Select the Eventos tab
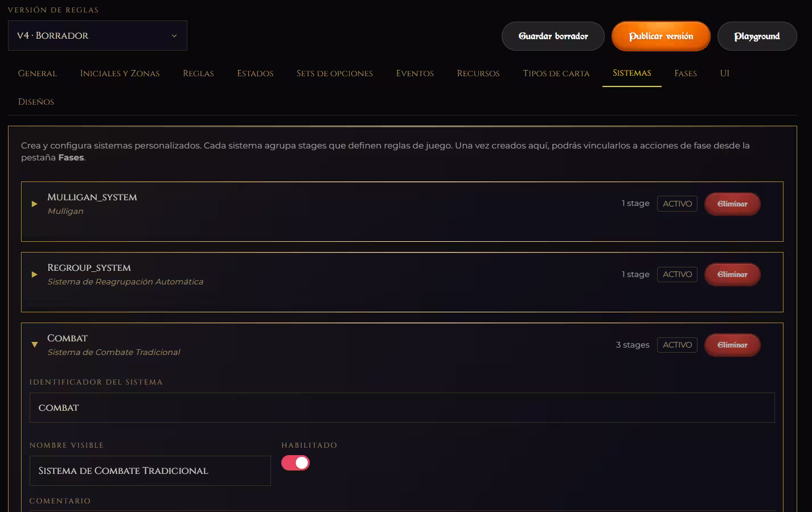 415,73
